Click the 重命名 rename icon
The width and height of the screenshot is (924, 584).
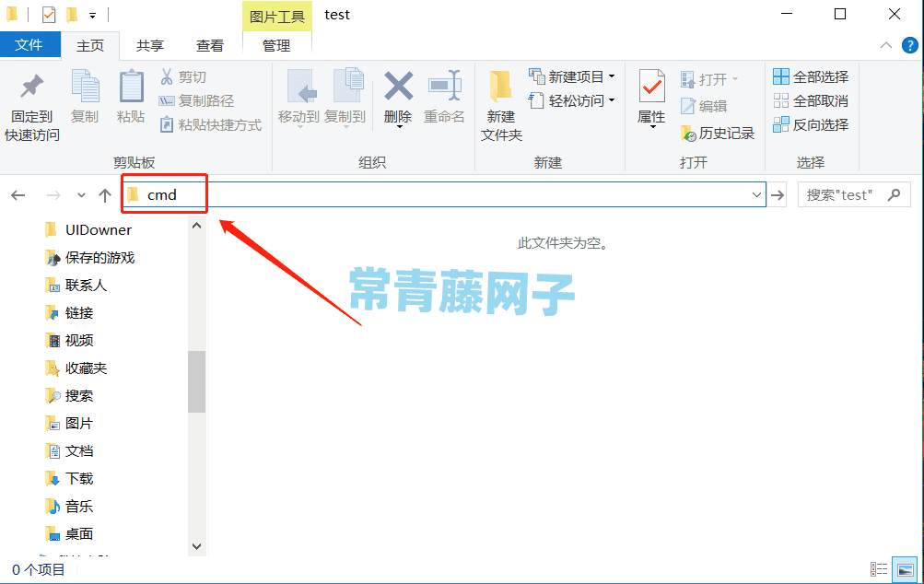click(444, 86)
